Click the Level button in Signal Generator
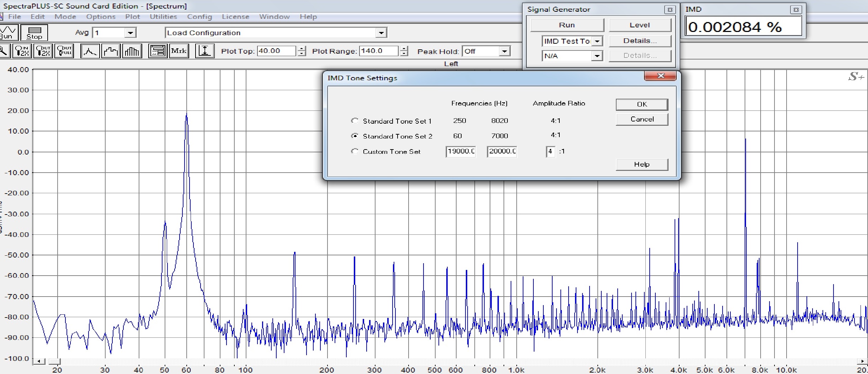 tap(640, 25)
